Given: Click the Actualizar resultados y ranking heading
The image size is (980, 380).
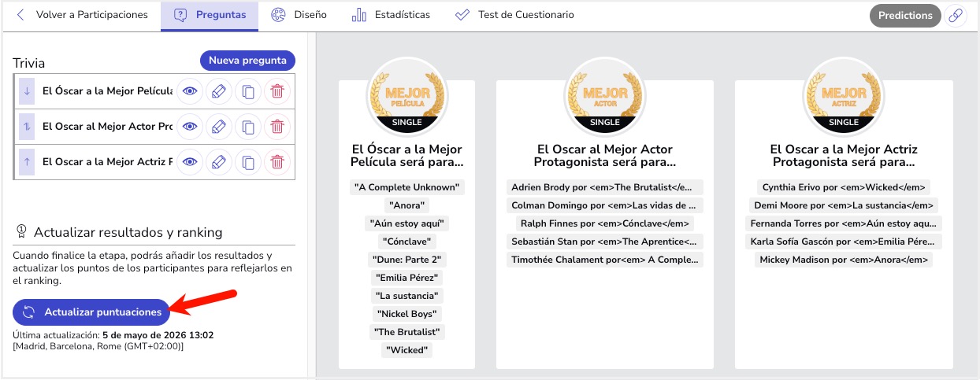Looking at the screenshot, I should pyautogui.click(x=128, y=232).
